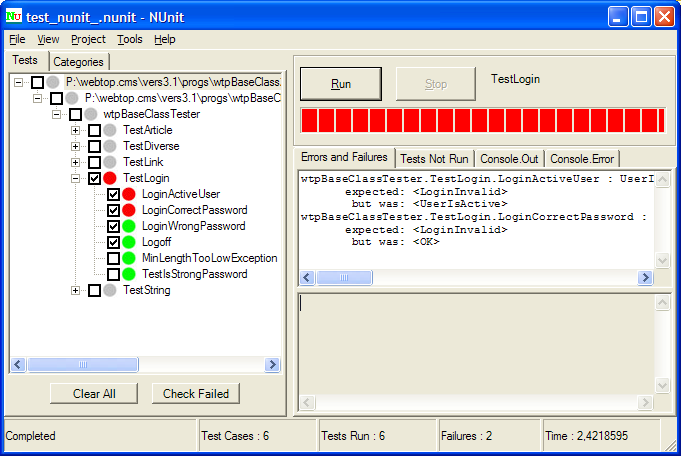The image size is (681, 456).
Task: Click the errors list scroll right arrow
Action: tap(645, 277)
